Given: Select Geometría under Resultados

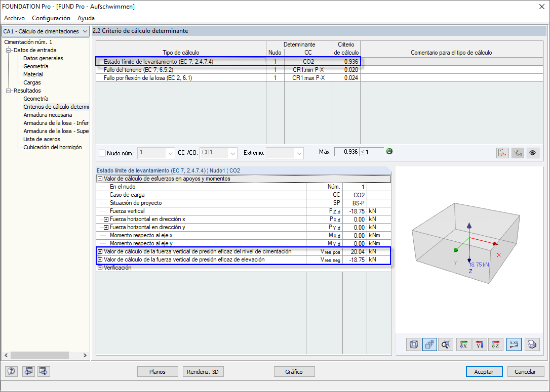Looking at the screenshot, I should point(36,99).
